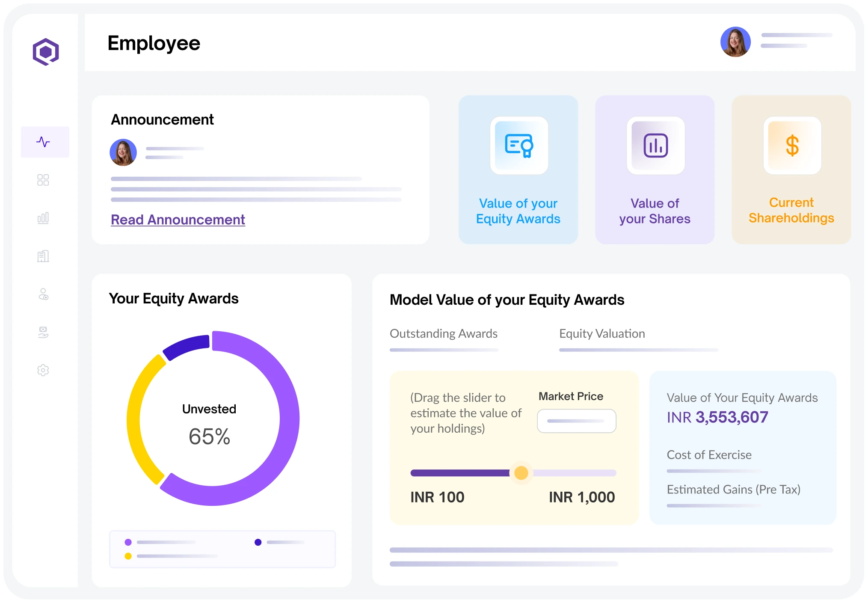Click the Current Shareholdings card
This screenshot has width=868, height=603.
(791, 210)
